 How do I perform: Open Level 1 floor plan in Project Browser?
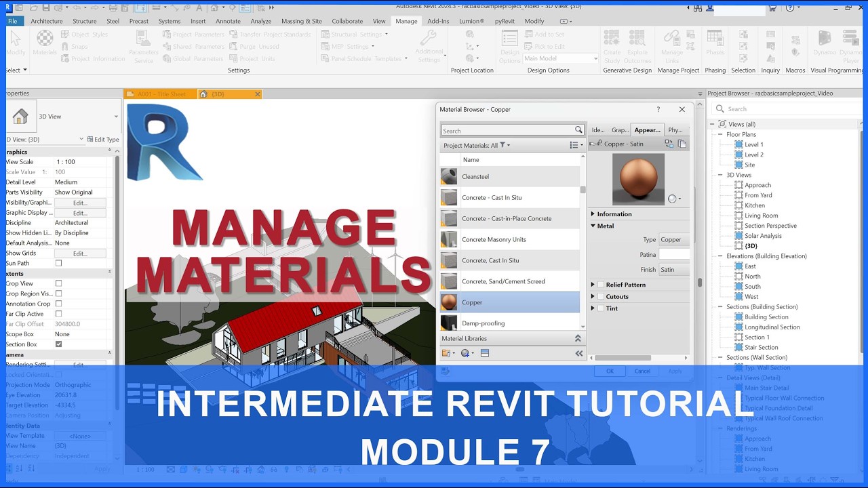click(753, 144)
